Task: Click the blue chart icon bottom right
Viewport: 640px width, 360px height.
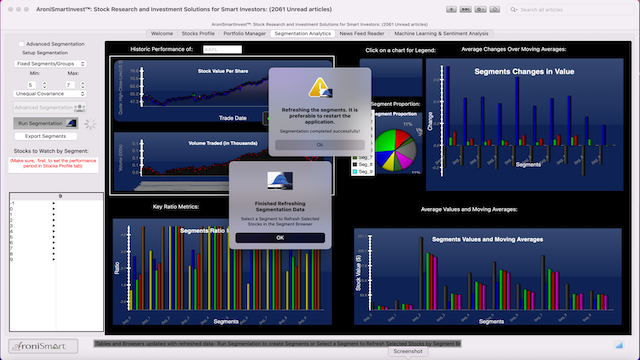Action: (619, 345)
